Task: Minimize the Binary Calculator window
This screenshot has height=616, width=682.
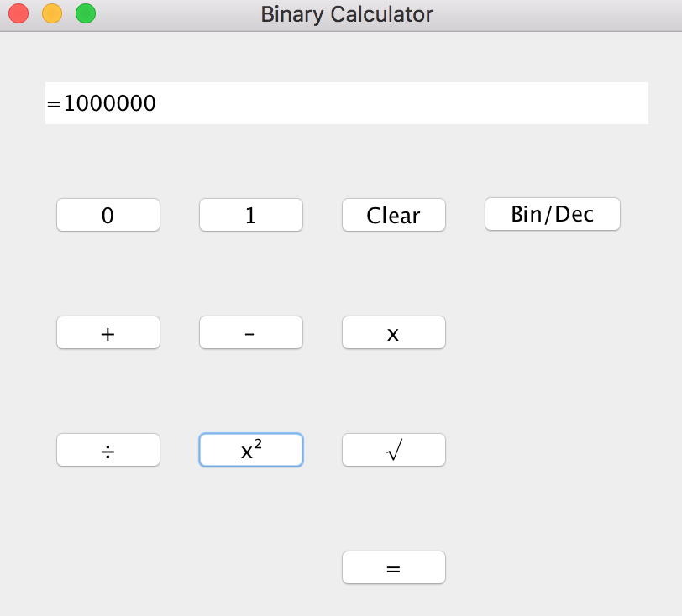Action: pyautogui.click(x=52, y=13)
